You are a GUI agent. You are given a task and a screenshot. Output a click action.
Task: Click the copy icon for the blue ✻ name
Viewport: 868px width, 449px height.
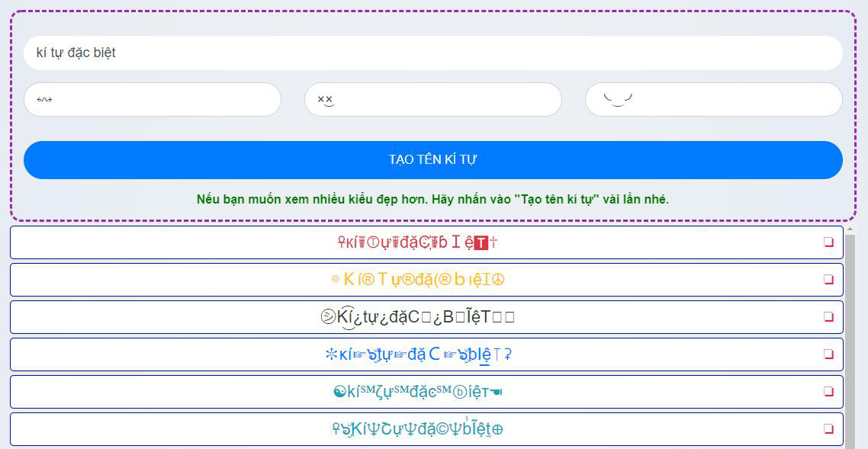tap(828, 354)
